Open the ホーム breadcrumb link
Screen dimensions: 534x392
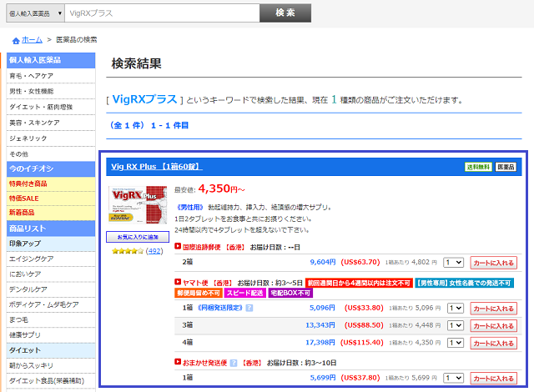tap(32, 40)
